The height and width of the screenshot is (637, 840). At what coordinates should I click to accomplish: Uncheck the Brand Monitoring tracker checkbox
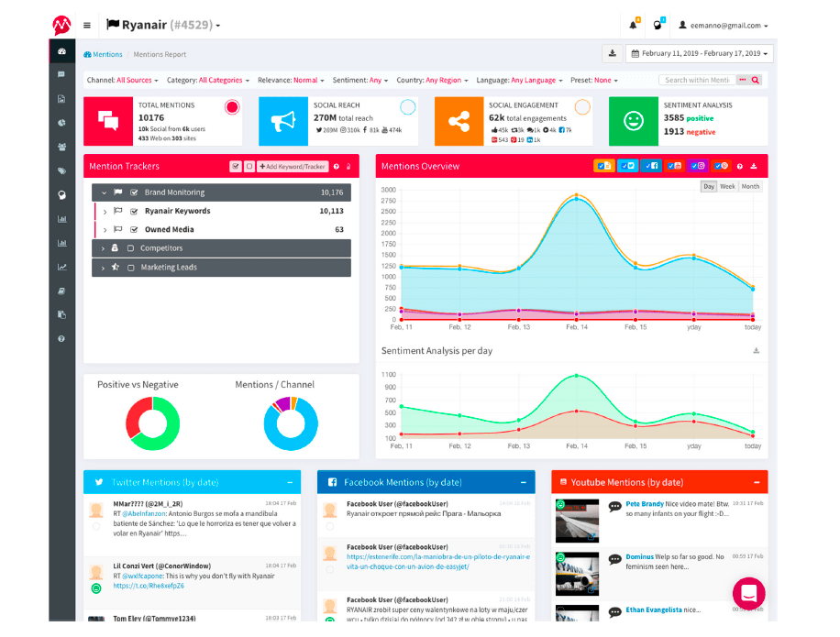[x=134, y=192]
